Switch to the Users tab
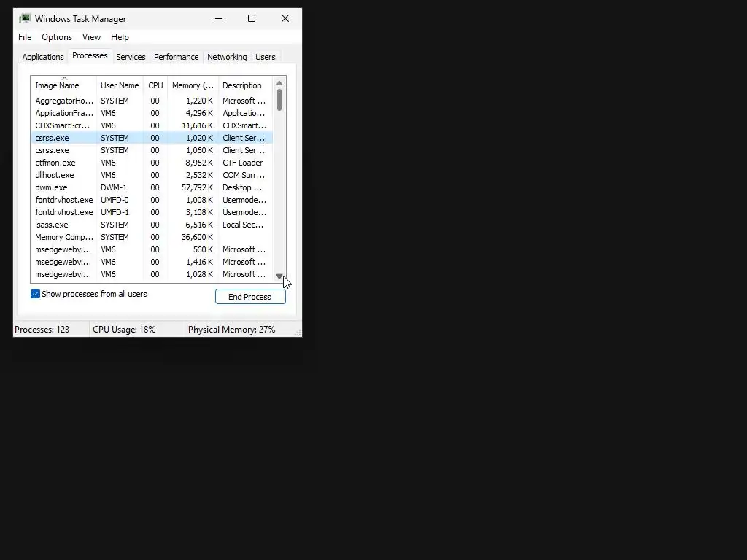 coord(266,57)
